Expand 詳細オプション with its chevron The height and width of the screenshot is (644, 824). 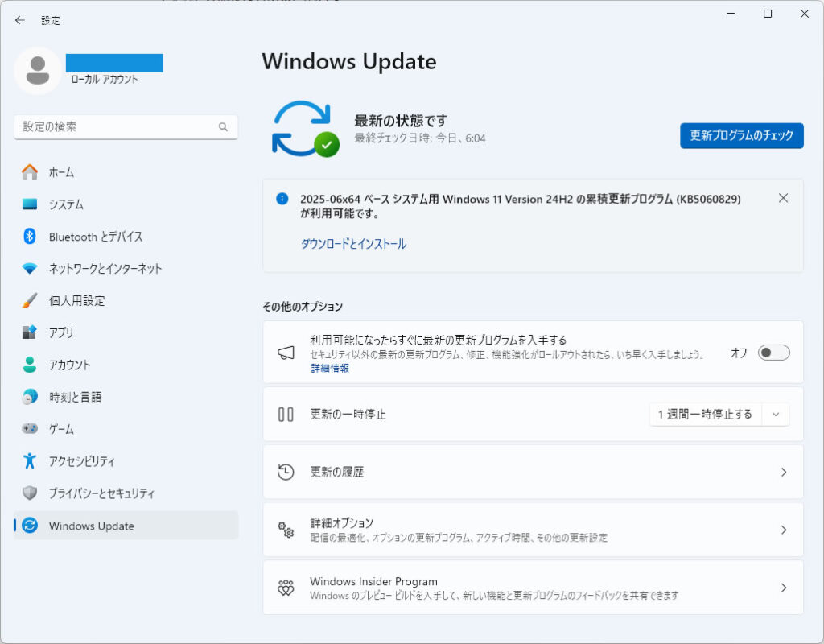[x=784, y=530]
